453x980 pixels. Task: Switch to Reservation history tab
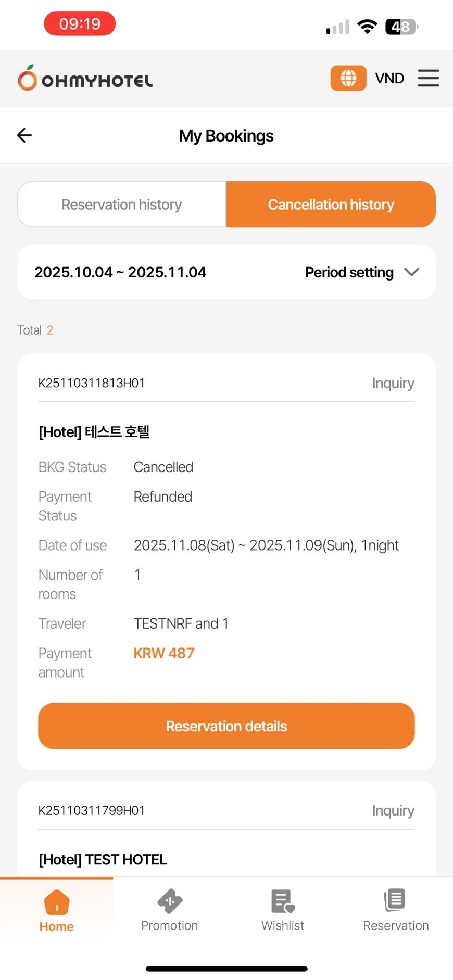[122, 205]
